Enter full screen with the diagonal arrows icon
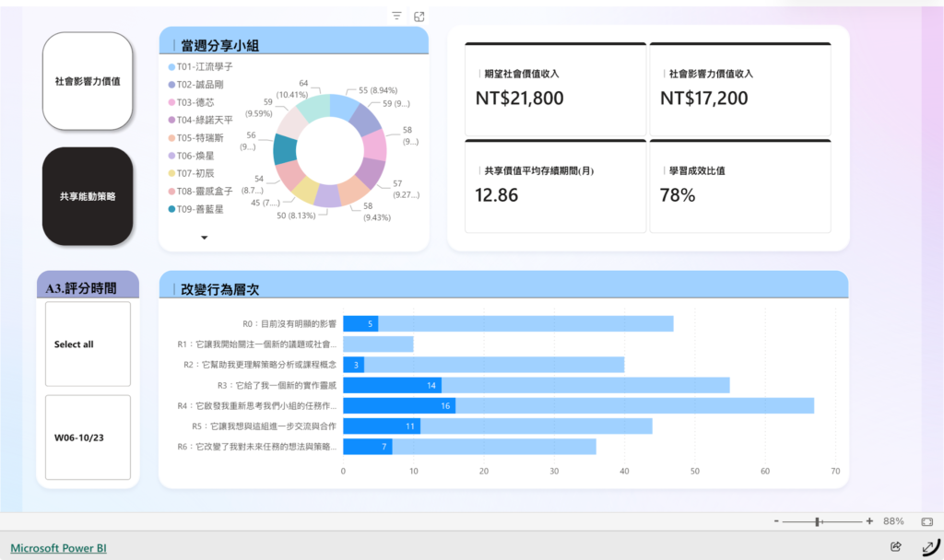Viewport: 944px width, 560px height. (926, 547)
